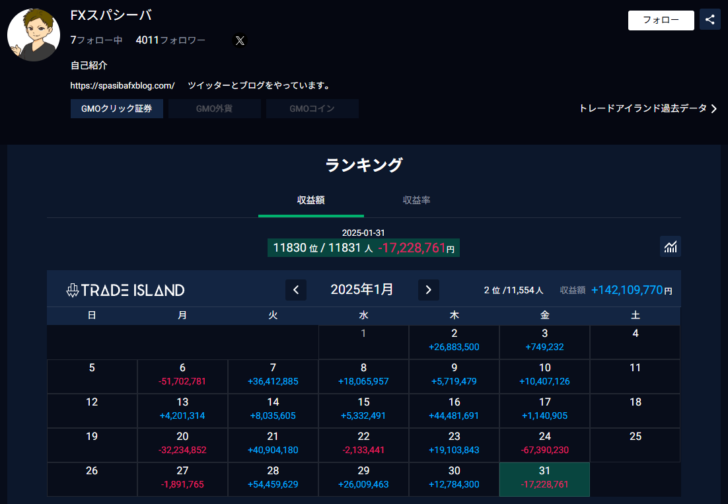Image resolution: width=728 pixels, height=504 pixels.
Task: Open the more options menu
Action: tap(710, 19)
